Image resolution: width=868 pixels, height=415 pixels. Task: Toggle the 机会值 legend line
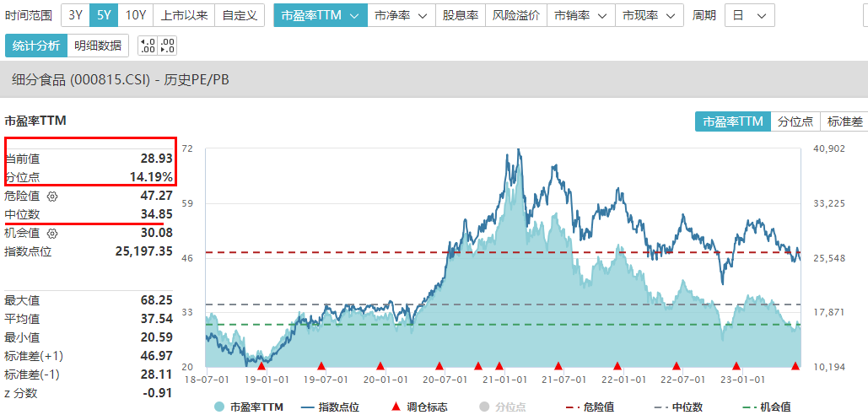[748, 407]
